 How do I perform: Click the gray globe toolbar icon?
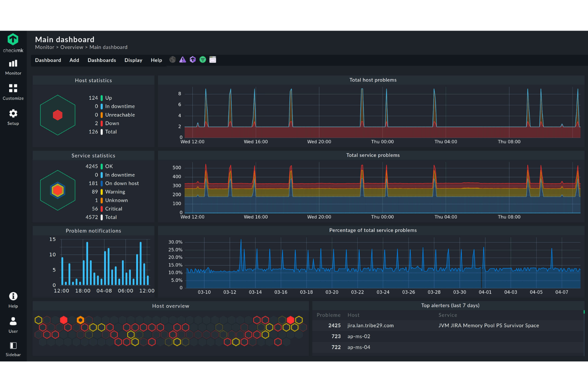tap(172, 60)
